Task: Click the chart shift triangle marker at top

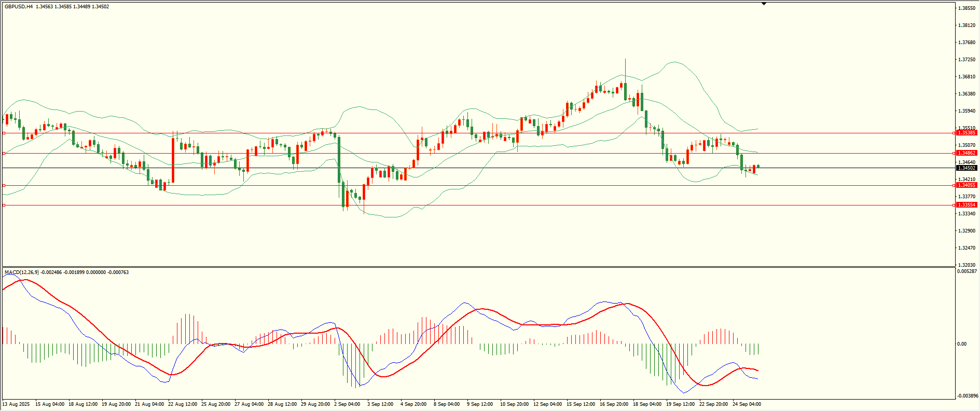Action: pos(764,4)
